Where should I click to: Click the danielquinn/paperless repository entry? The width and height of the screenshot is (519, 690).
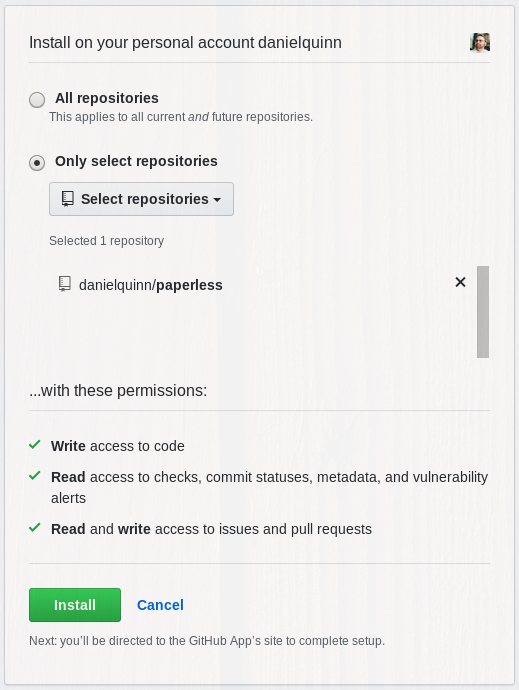click(x=151, y=285)
